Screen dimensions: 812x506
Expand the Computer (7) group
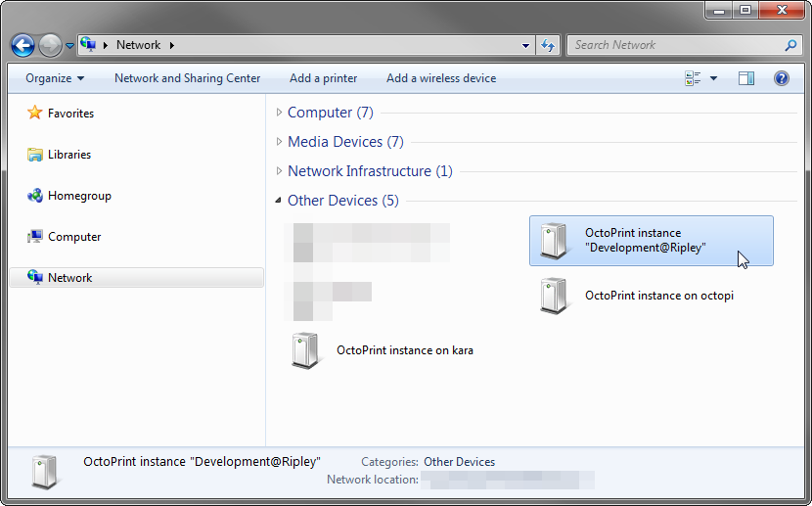coord(280,113)
